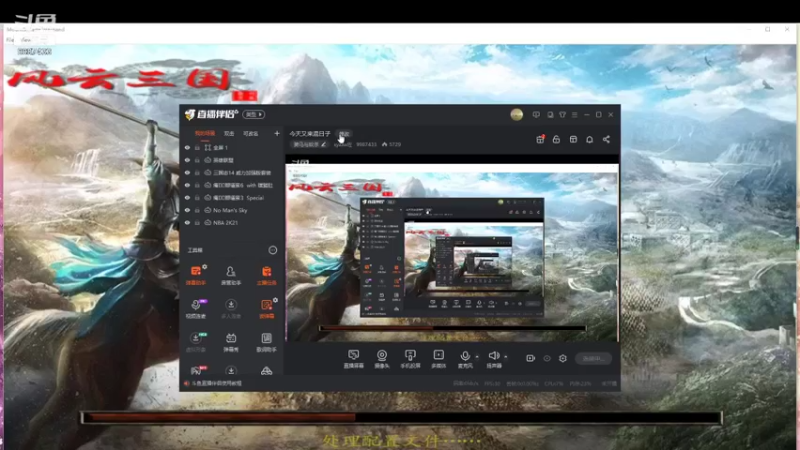Viewport: 800px width, 450px height.
Task: Hide the 三国志14 source via eye icon
Action: click(187, 172)
